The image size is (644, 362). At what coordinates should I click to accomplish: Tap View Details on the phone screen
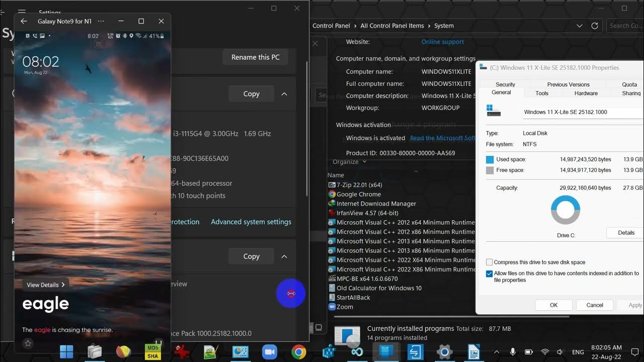coord(45,285)
